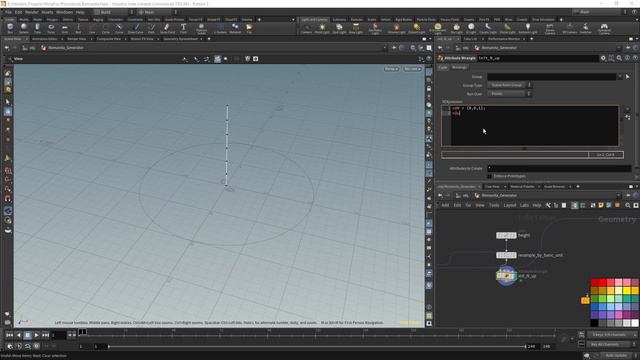
Task: Toggle Enforce Prototypes checkbox
Action: click(x=489, y=176)
